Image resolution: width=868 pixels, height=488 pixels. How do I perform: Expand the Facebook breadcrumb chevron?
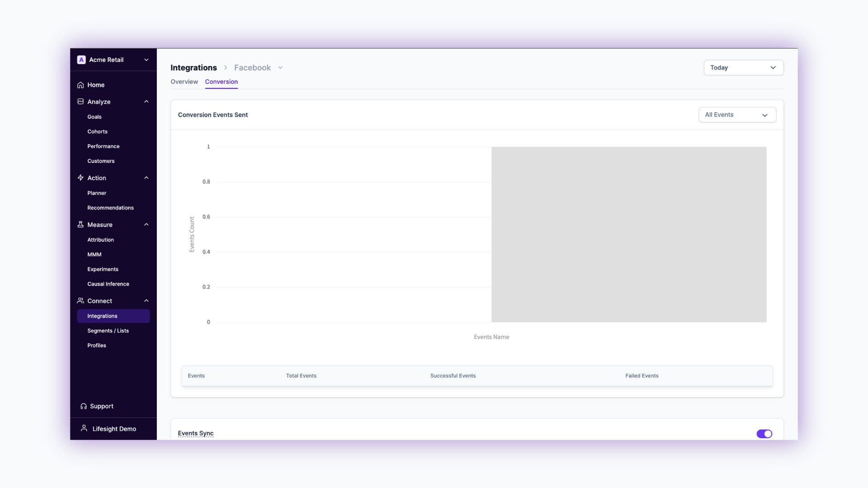click(x=280, y=68)
